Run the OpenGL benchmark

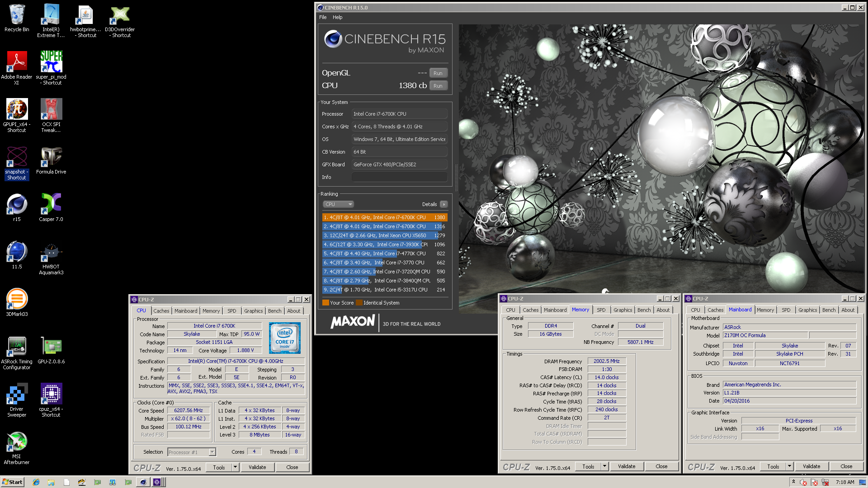[438, 73]
